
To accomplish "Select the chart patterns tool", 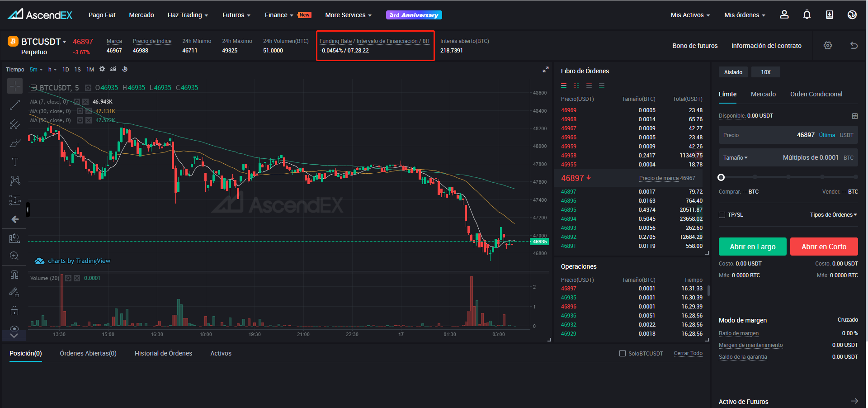I will pyautogui.click(x=15, y=181).
